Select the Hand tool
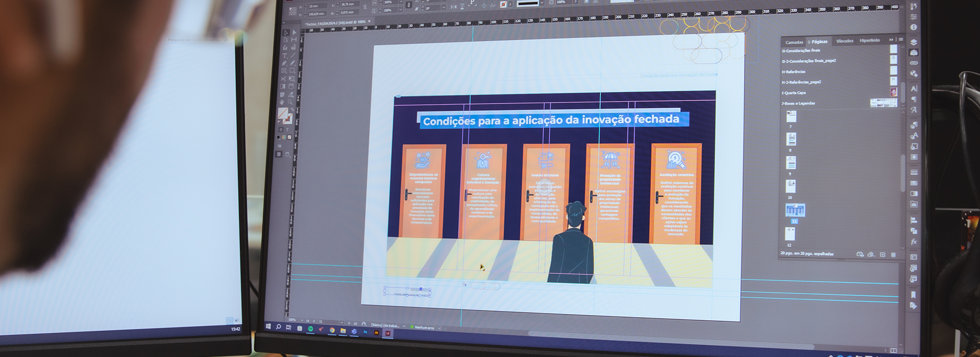This screenshot has height=357, width=980. click(282, 102)
